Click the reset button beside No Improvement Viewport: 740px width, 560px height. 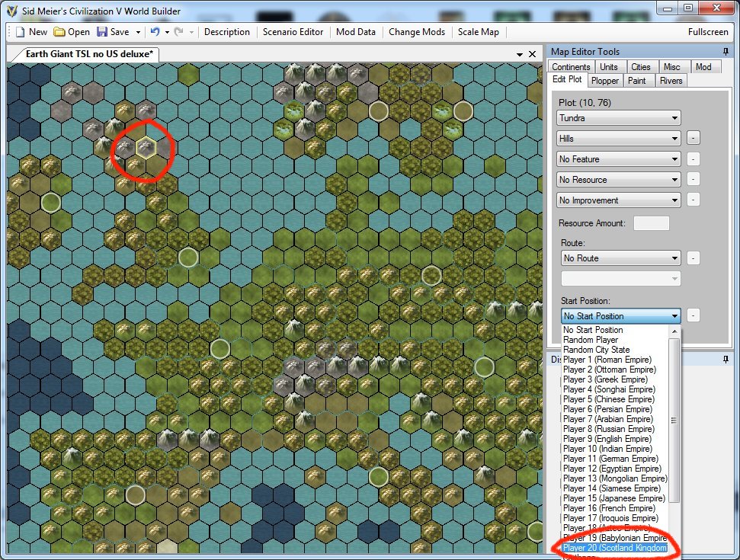693,200
